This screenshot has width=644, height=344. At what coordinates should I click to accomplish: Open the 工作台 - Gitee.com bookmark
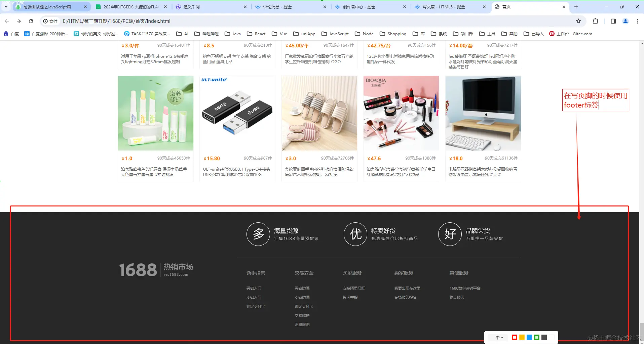click(x=571, y=34)
